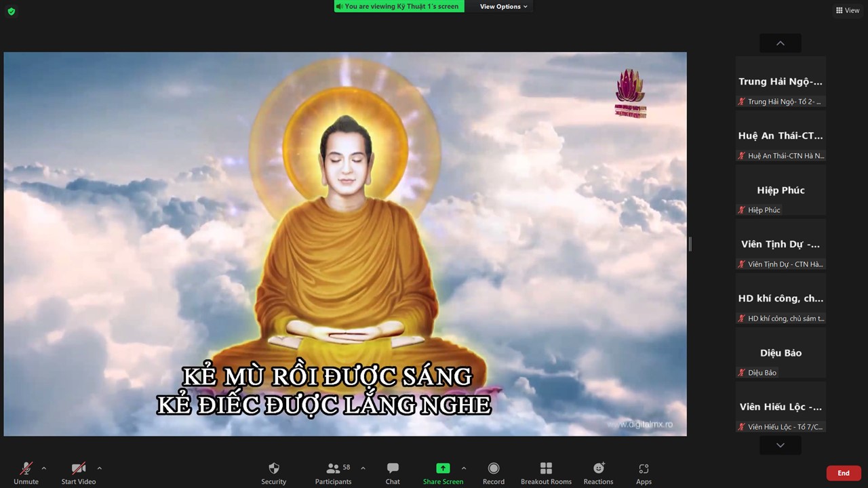
Task: Click muted mic icon on Viên Hiếu Lộc tile
Action: (x=742, y=427)
